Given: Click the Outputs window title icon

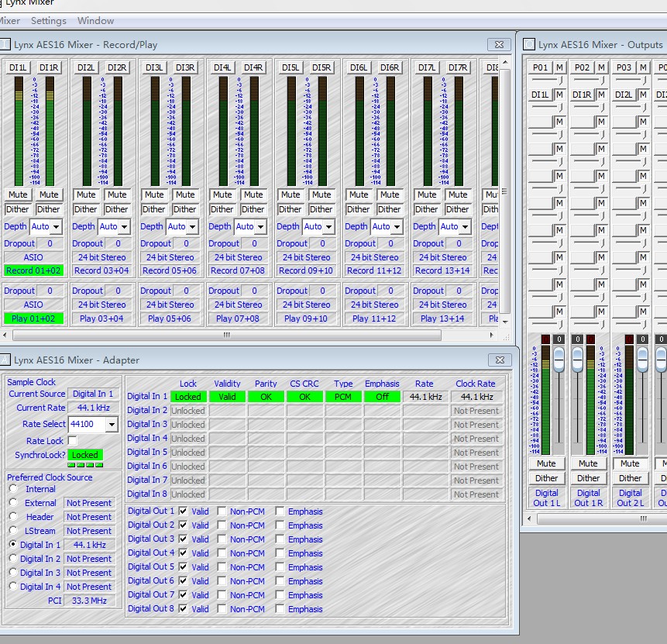Looking at the screenshot, I should click(529, 44).
